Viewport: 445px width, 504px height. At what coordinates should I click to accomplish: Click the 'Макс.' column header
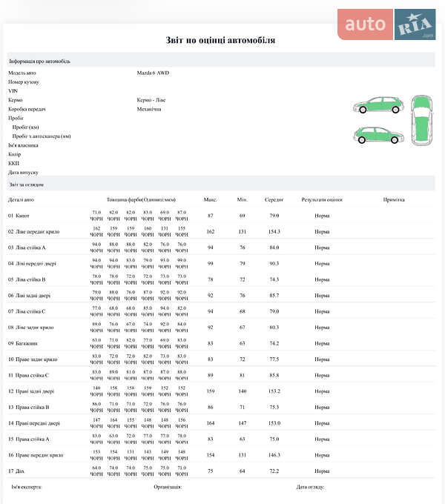[x=210, y=199]
